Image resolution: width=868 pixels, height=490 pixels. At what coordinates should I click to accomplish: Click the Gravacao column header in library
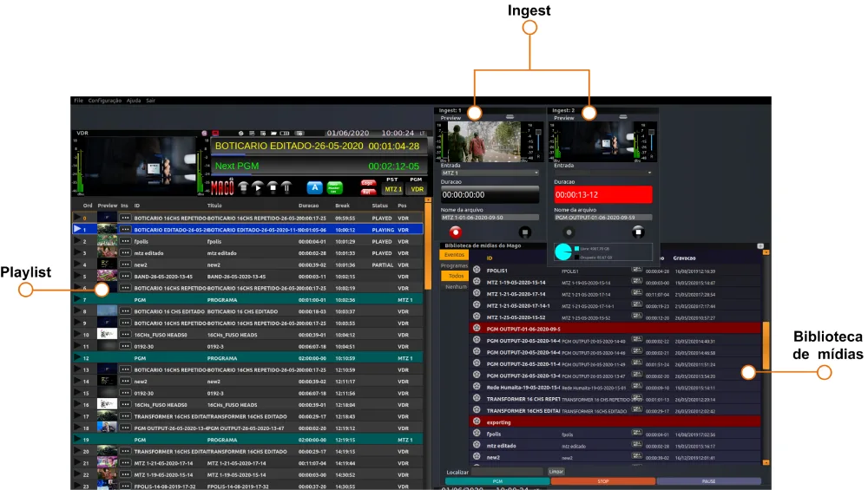pyautogui.click(x=684, y=258)
